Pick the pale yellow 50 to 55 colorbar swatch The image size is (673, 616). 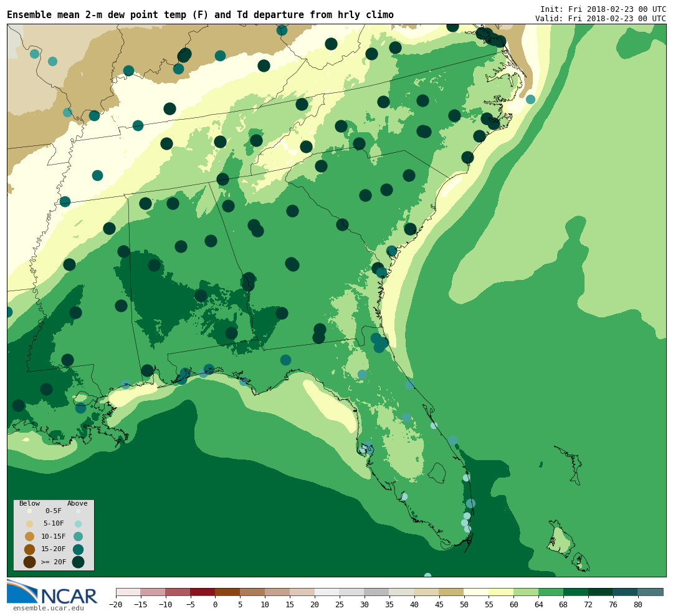pyautogui.click(x=476, y=592)
